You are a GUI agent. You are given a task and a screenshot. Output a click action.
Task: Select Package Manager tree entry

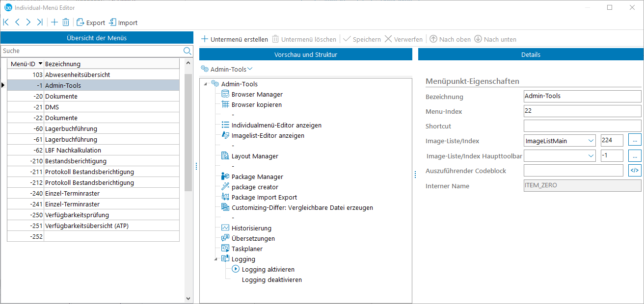[x=257, y=177]
